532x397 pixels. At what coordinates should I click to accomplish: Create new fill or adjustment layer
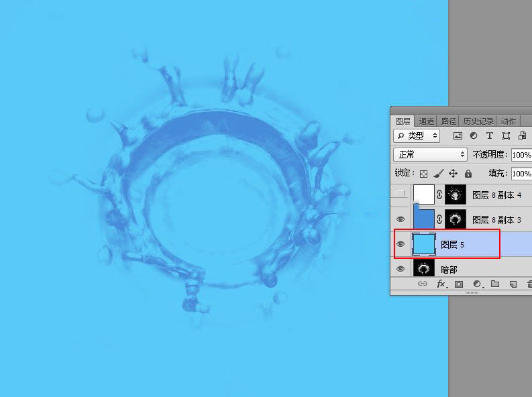tap(477, 284)
